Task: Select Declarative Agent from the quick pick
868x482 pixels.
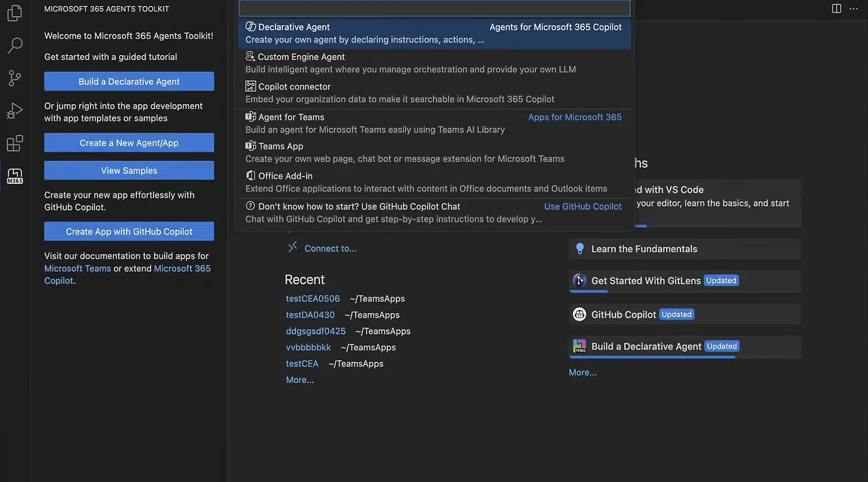Action: pos(435,33)
